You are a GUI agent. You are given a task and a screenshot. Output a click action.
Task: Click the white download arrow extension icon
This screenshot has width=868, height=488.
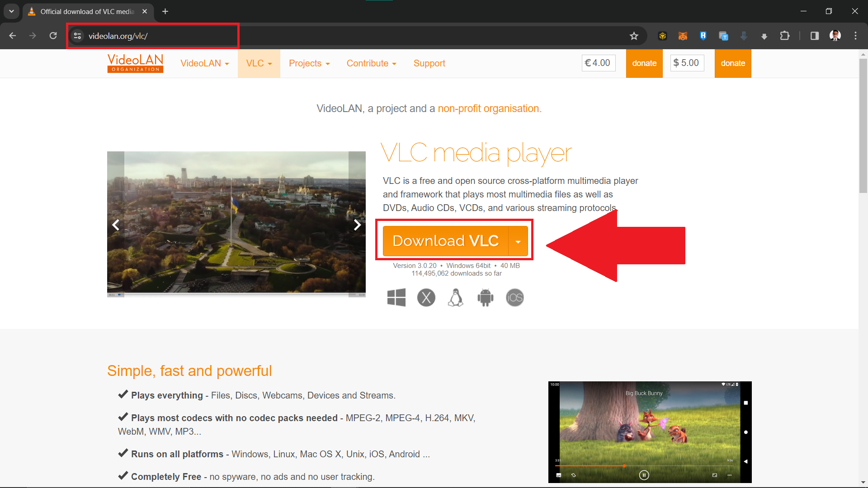pos(764,36)
